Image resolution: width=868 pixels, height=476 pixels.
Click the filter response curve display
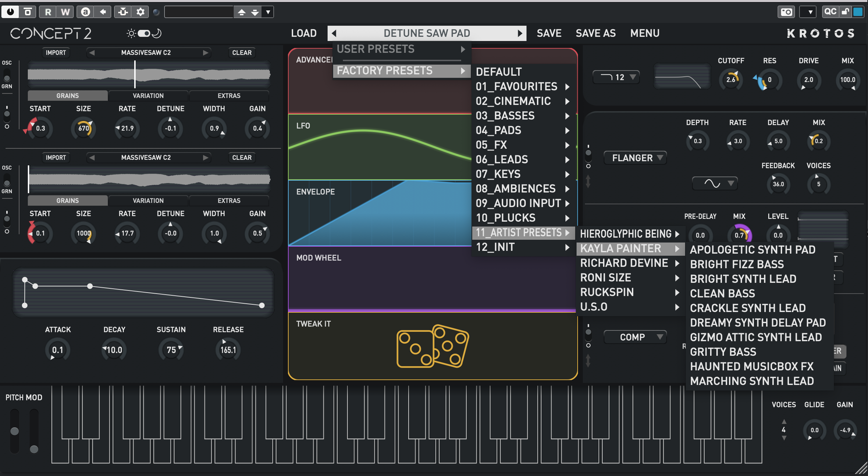682,76
